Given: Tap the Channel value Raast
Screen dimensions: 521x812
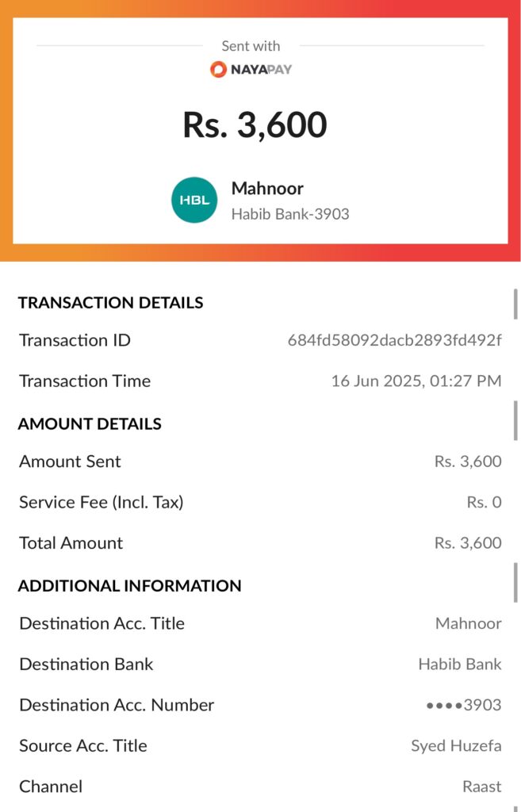Looking at the screenshot, I should (x=481, y=787).
